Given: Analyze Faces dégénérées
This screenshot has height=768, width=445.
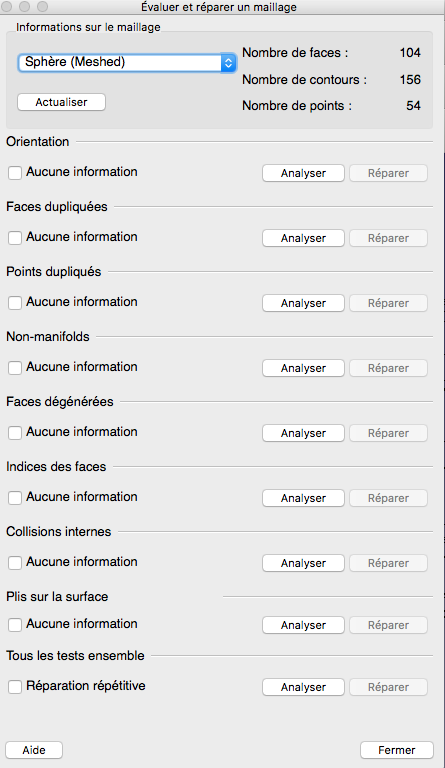Looking at the screenshot, I should point(303,433).
